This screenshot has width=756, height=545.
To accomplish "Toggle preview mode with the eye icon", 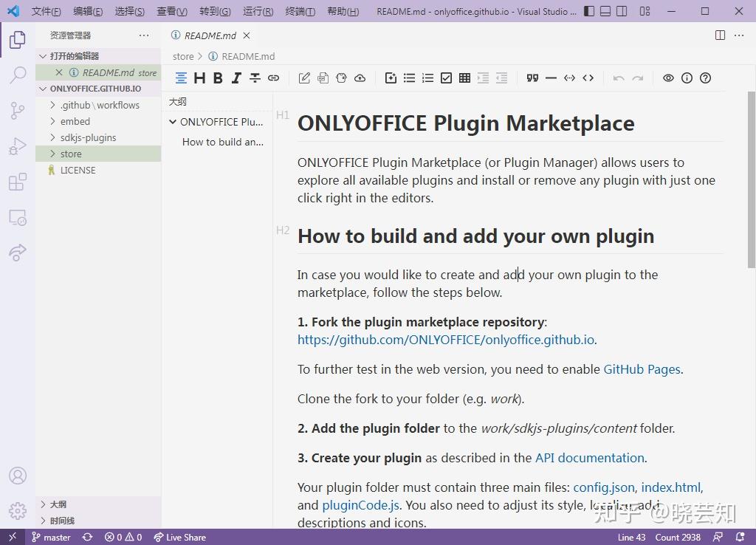I will 668,78.
